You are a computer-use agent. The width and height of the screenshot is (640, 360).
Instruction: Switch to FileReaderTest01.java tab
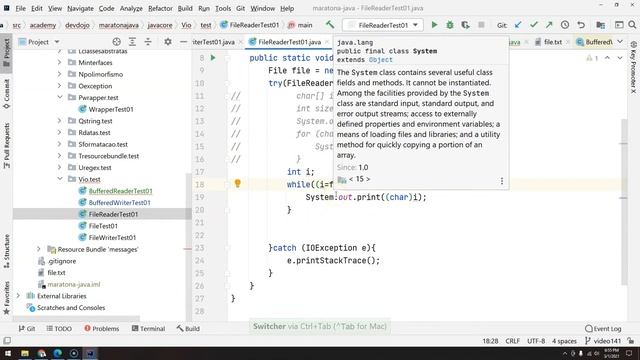[x=289, y=42]
